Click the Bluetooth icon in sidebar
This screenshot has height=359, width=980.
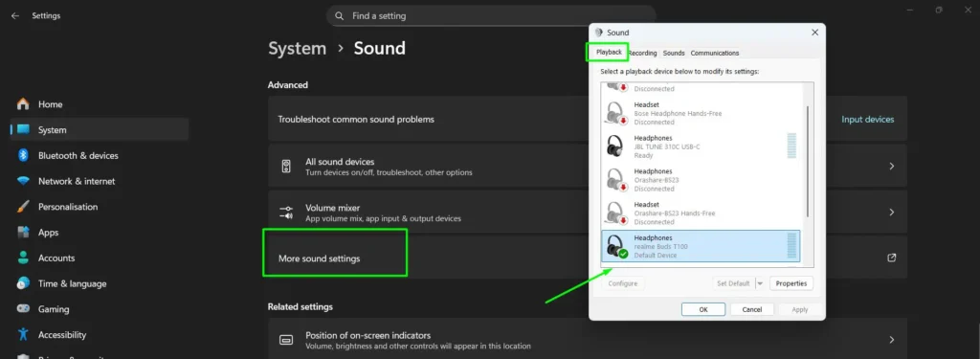pos(23,155)
